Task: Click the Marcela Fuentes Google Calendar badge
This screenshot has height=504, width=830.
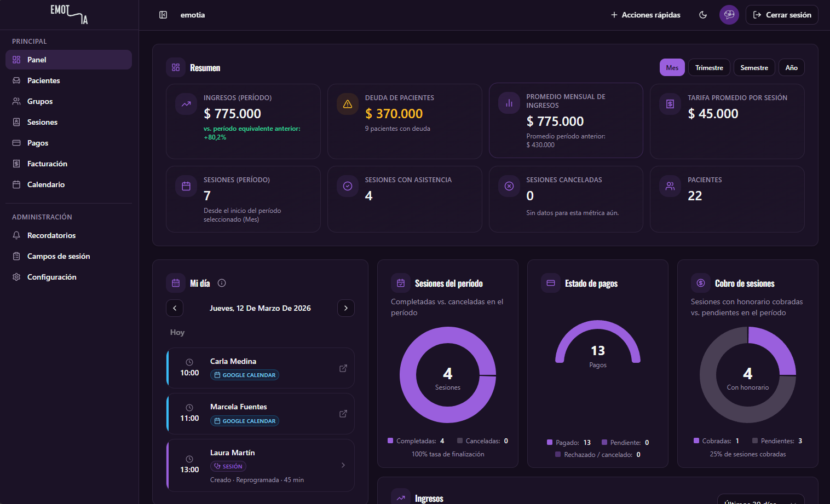Action: coord(245,421)
